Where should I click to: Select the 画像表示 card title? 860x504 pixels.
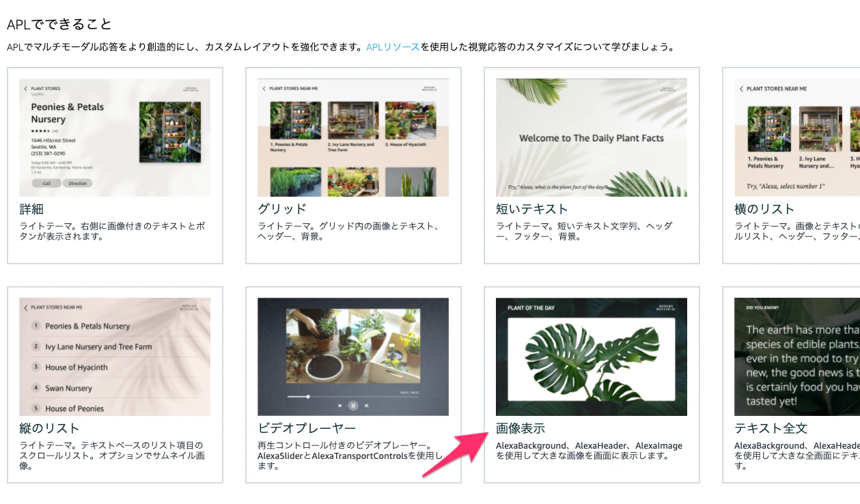[521, 428]
